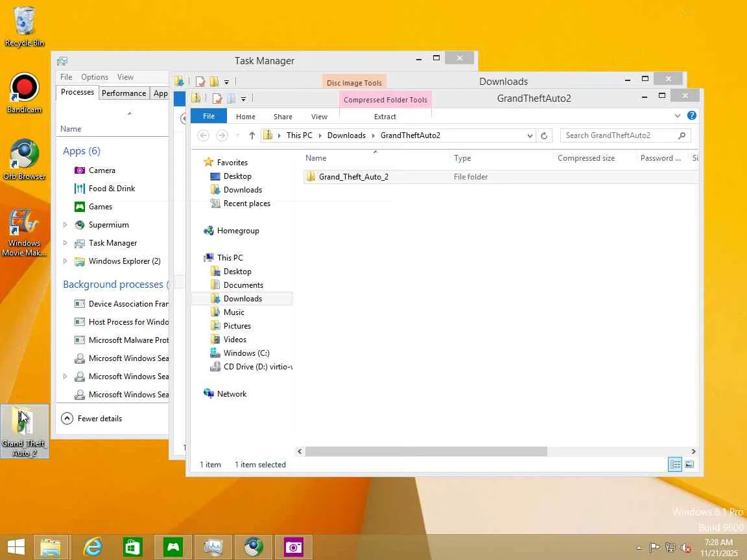
Task: Expand Windows Explorer (2) process group
Action: coord(65,261)
